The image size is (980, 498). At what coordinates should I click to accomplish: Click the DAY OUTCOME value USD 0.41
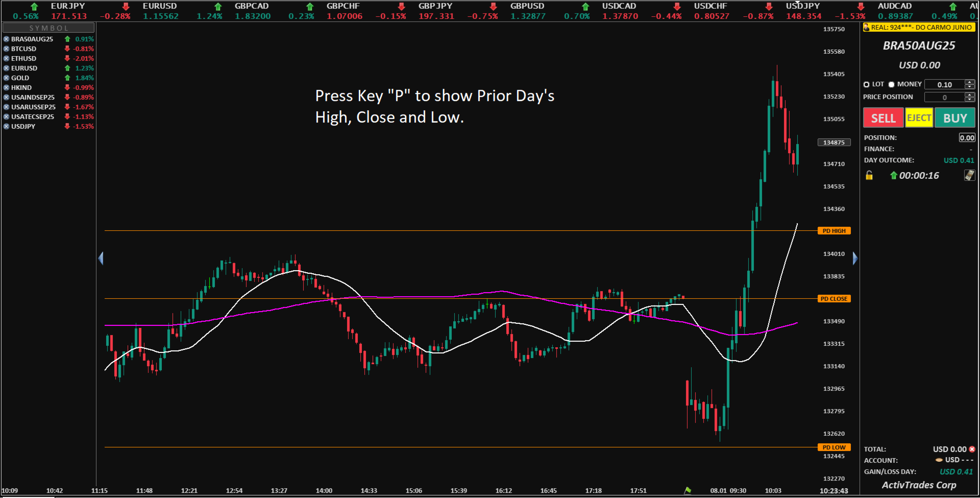coord(959,160)
